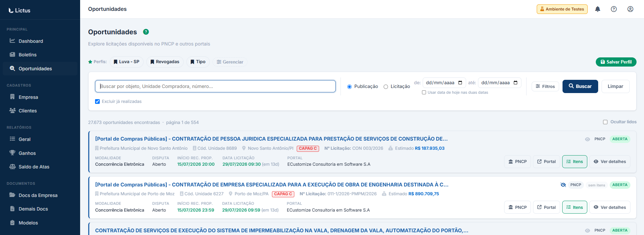Click the Salvar Perfil button
This screenshot has width=644, height=235.
tap(616, 62)
